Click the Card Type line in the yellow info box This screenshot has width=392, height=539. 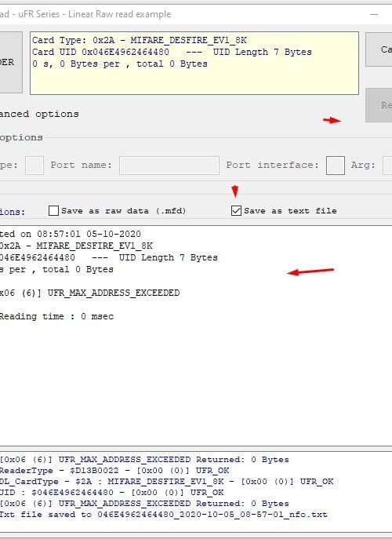(139, 40)
